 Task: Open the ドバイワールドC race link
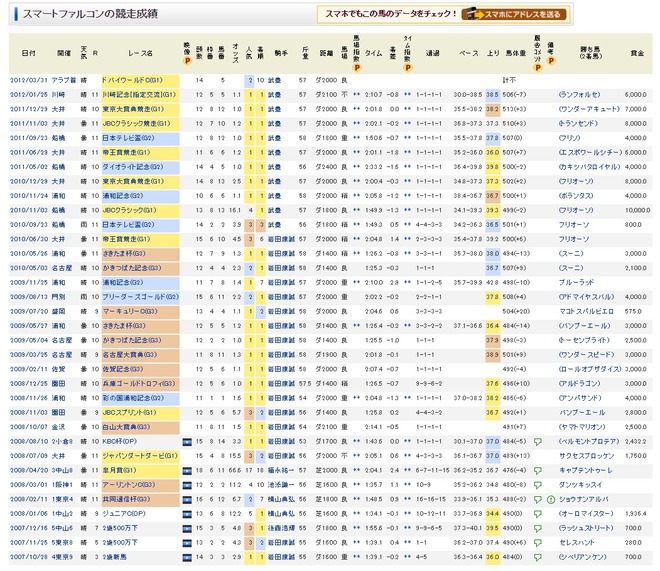tap(132, 80)
